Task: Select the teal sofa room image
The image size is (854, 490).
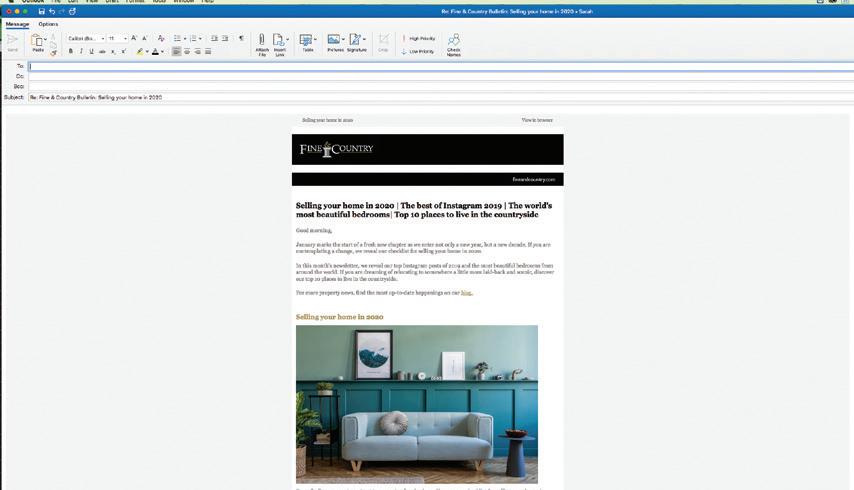Action: [417, 405]
